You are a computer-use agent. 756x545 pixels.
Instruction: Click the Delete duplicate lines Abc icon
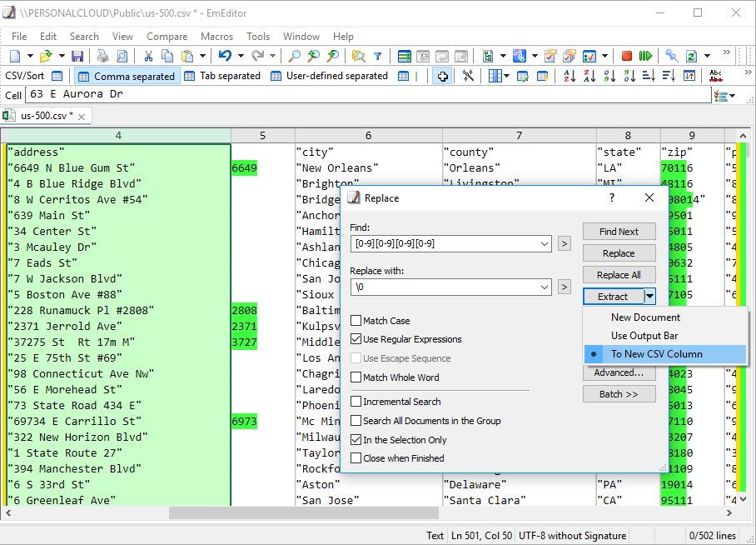(x=715, y=76)
